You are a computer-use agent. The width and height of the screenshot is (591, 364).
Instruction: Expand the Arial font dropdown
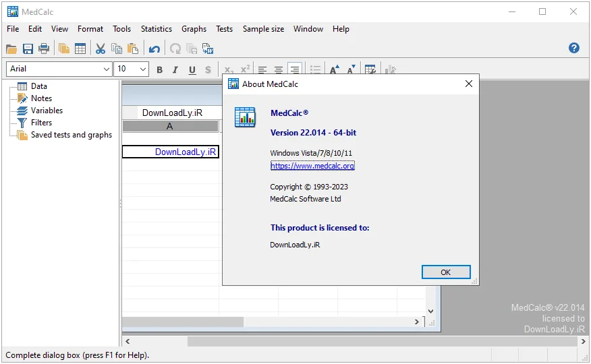[x=107, y=69]
